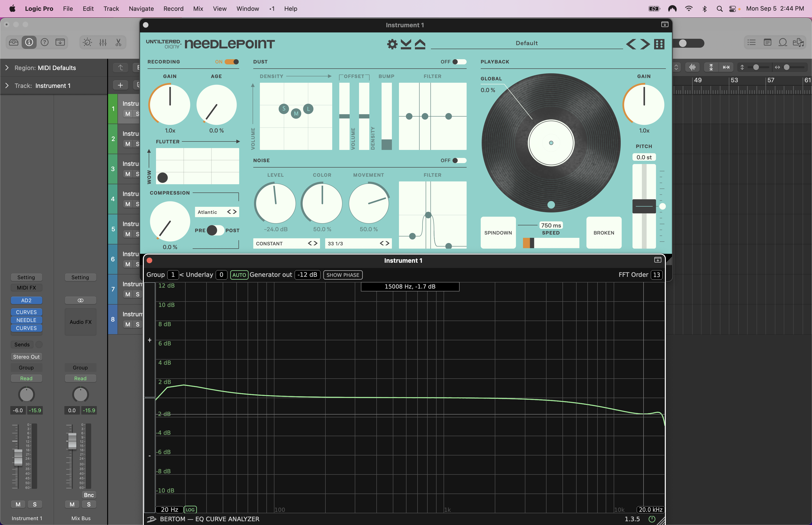Screen dimensions: 812x525
Task: Click the Mix Bus Bnc button
Action: (x=89, y=495)
